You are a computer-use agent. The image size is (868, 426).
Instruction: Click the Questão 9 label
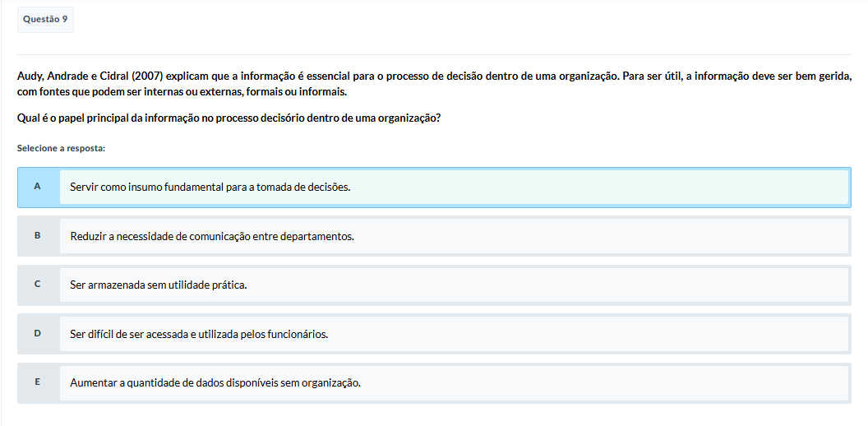coord(45,19)
